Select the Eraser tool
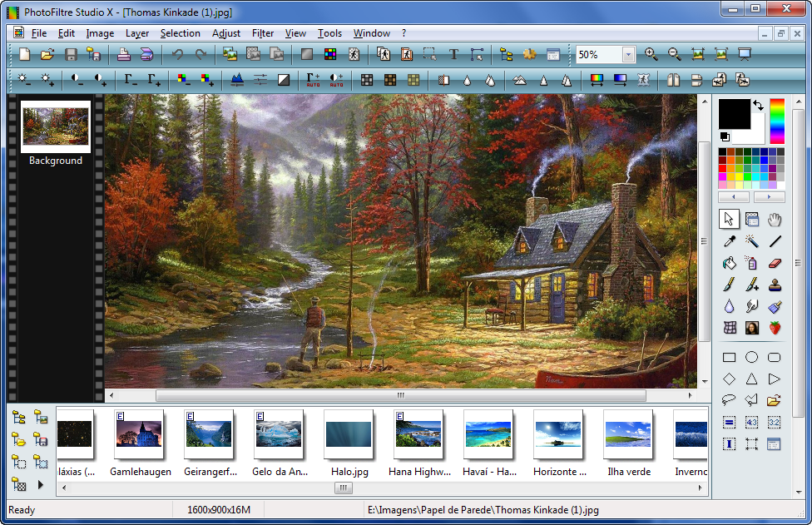 click(774, 263)
